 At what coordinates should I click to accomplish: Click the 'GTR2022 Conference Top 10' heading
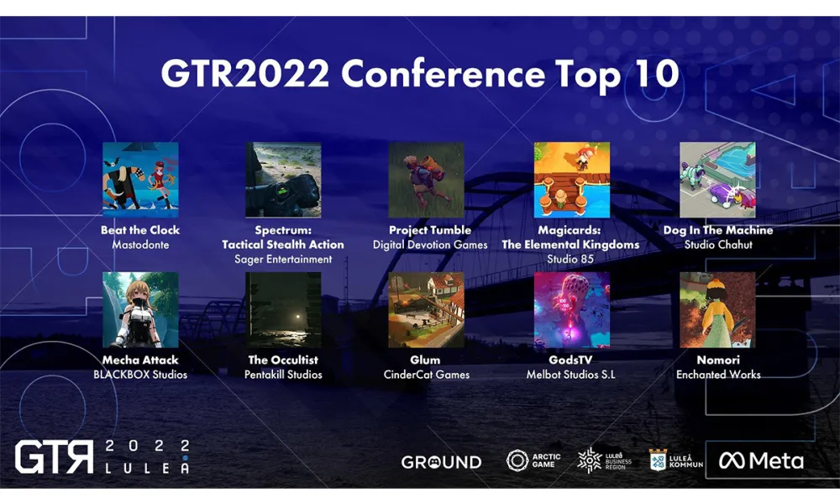[420, 73]
